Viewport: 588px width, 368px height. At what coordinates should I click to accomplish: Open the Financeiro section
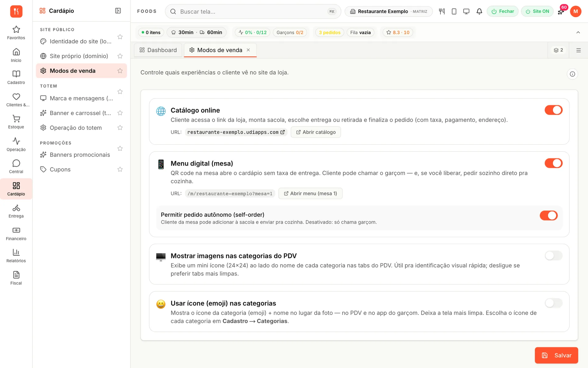[x=16, y=234]
